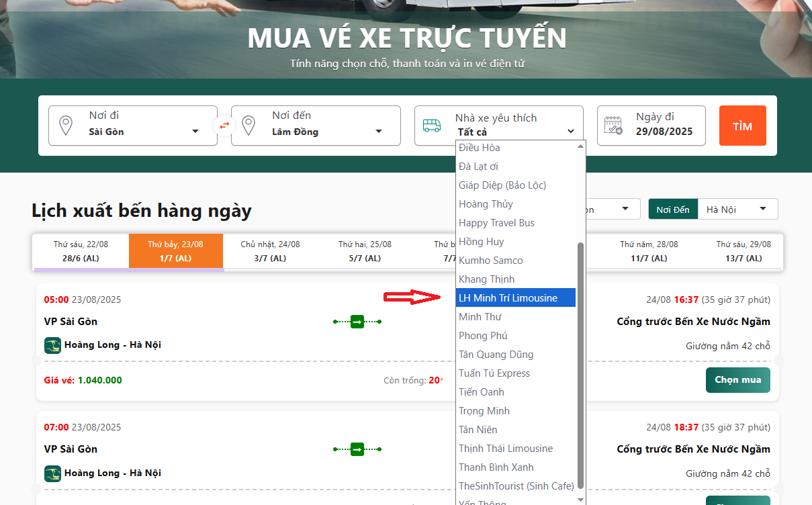Click the orange TÌM search button
This screenshot has width=812, height=505.
(742, 126)
